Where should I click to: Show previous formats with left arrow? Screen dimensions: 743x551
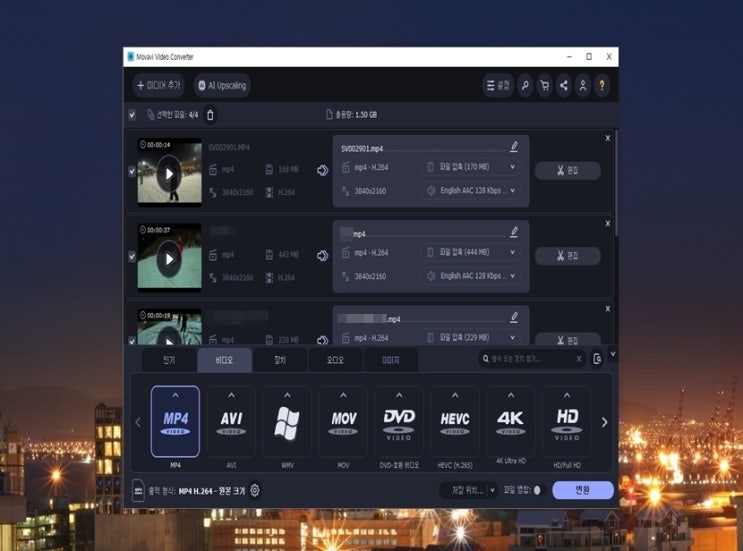138,422
